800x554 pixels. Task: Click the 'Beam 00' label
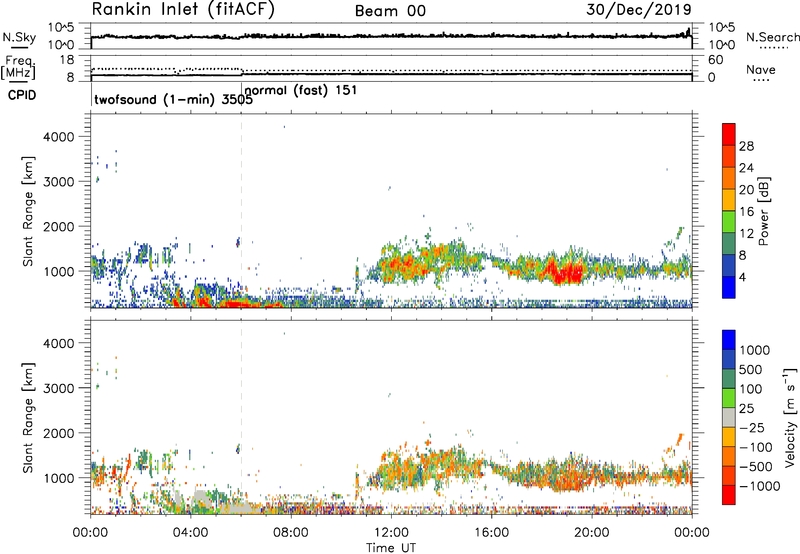tap(390, 11)
